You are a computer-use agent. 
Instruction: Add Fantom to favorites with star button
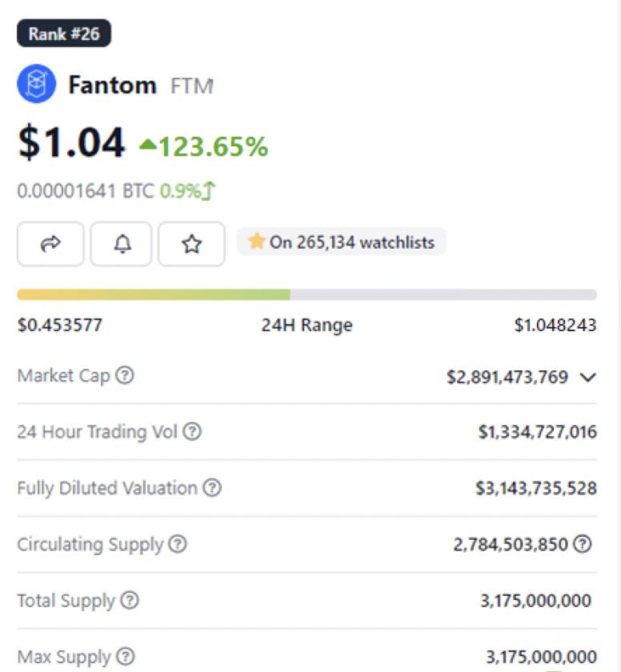[x=191, y=244]
